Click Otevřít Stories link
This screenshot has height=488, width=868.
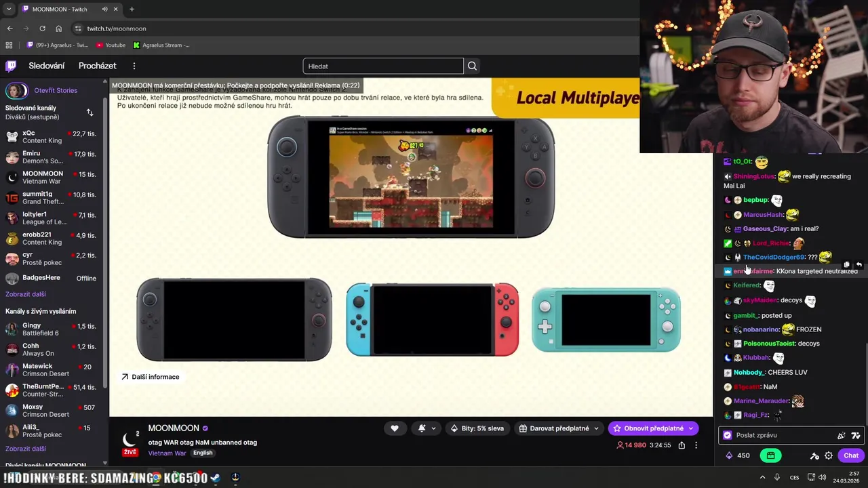coord(56,90)
